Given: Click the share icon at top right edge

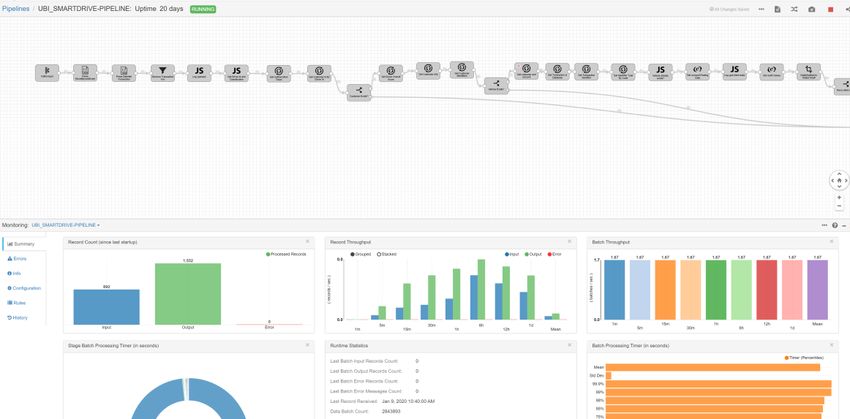Looking at the screenshot, I should point(846,9).
